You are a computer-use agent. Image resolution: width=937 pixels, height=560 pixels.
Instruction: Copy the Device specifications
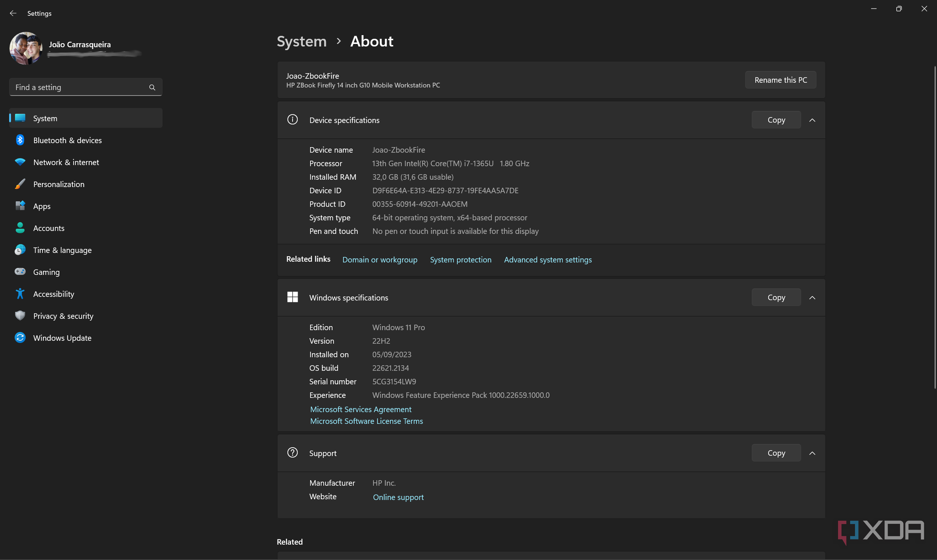[776, 120]
